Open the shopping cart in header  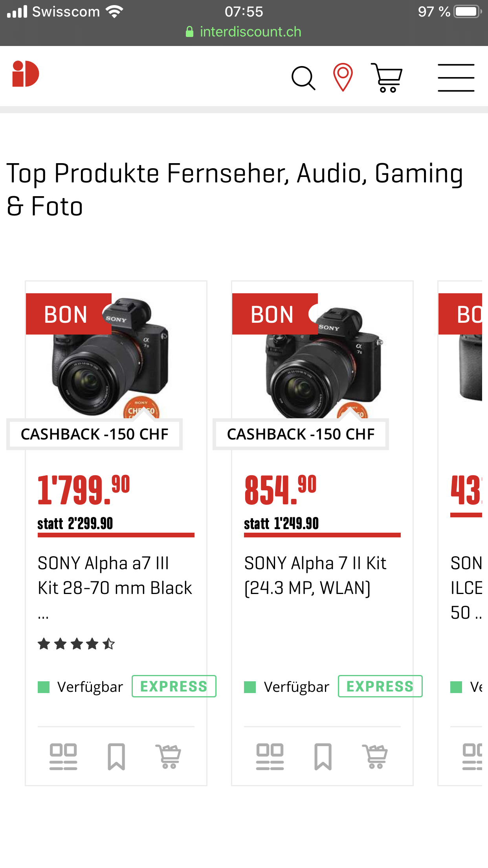click(x=387, y=78)
